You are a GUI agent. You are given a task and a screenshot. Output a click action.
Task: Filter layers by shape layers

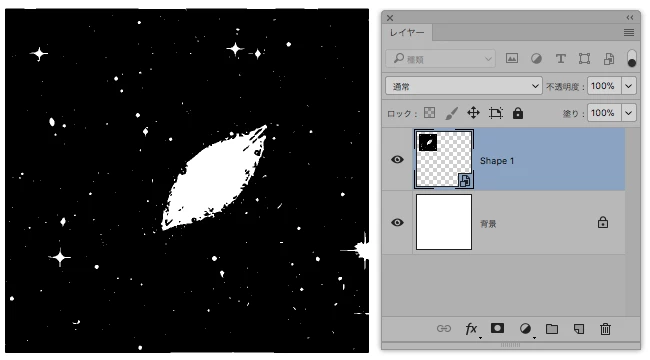coord(585,58)
